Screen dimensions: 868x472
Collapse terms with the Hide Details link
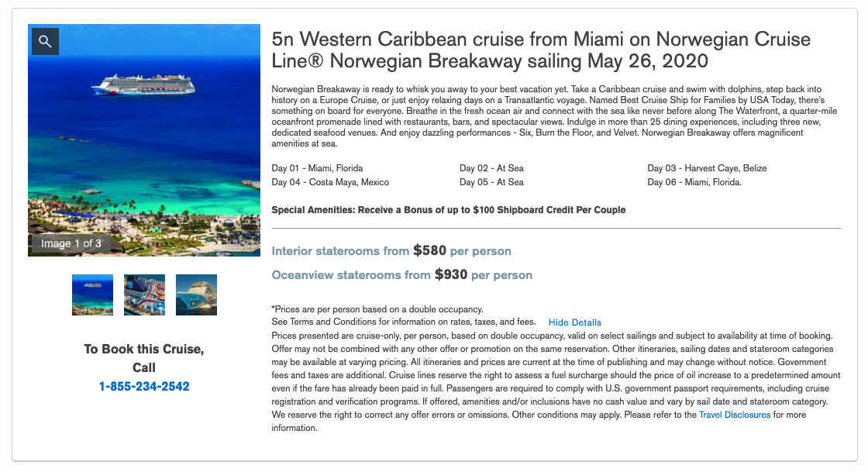[x=574, y=322]
